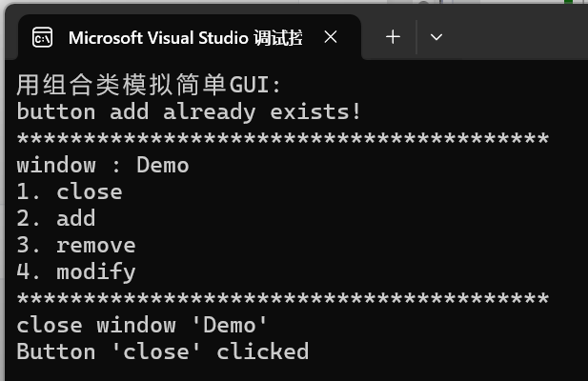Click the word 'GUI' in the first line

click(249, 85)
